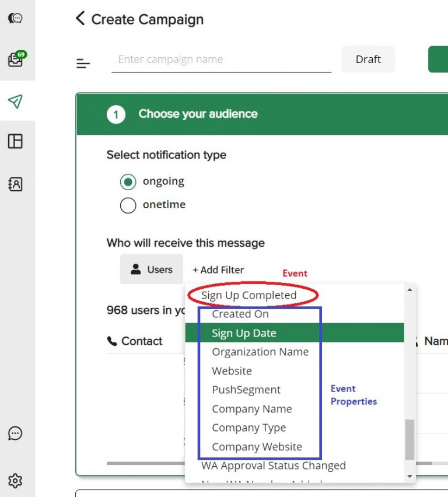Open the chat conversations sidebar icon
This screenshot has height=497, width=448.
click(x=15, y=18)
